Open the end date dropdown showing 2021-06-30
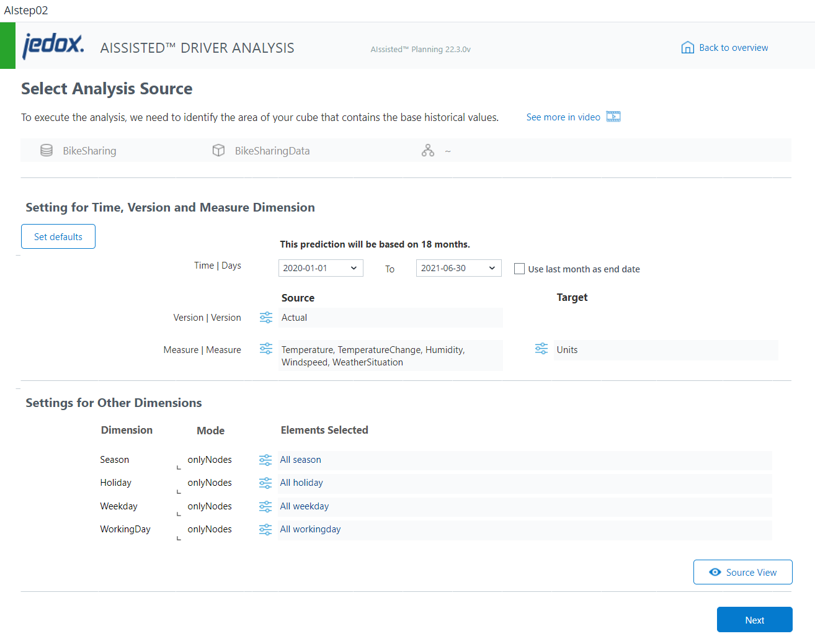The width and height of the screenshot is (815, 644). (458, 268)
